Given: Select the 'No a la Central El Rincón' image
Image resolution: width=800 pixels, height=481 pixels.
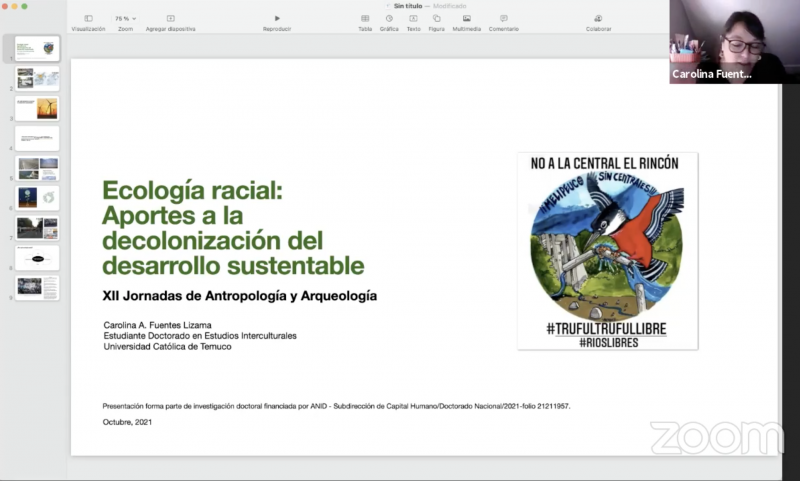Looking at the screenshot, I should [x=607, y=251].
